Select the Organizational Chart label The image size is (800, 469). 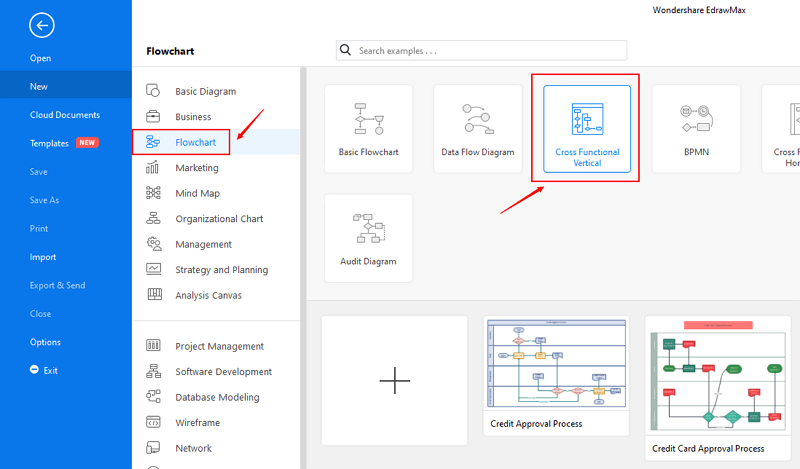(219, 219)
